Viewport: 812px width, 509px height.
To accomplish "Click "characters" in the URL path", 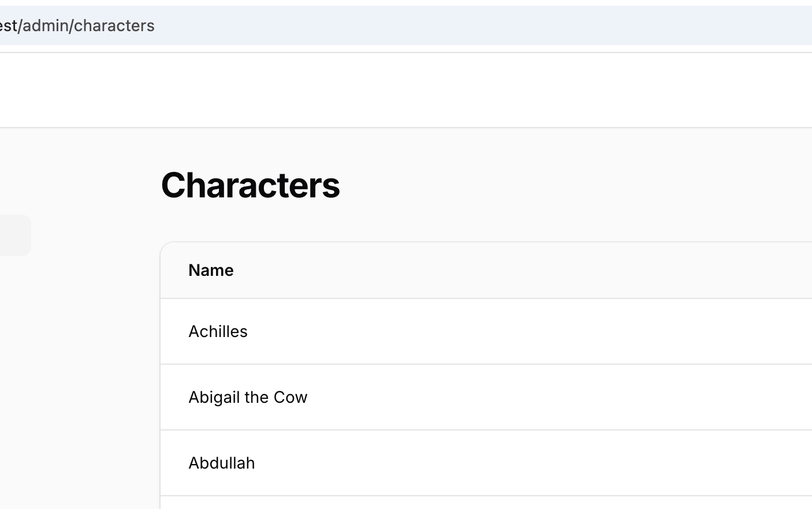I will pyautogui.click(x=114, y=25).
